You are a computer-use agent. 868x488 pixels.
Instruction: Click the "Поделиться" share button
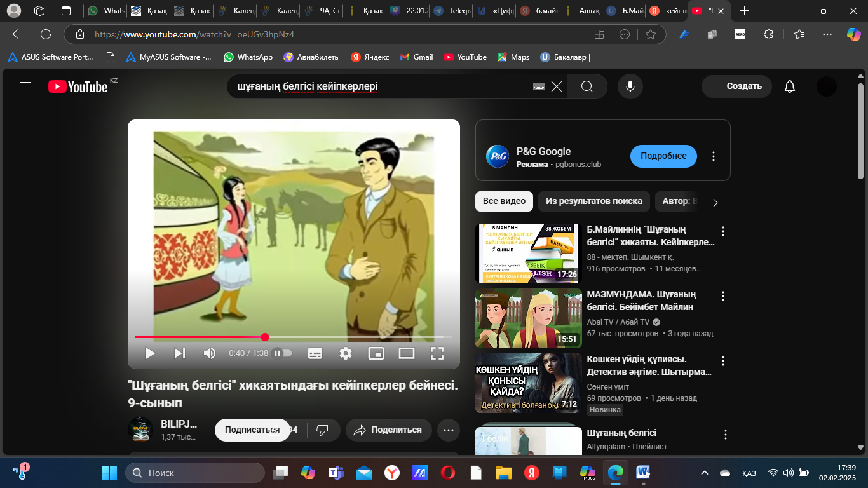[x=388, y=430]
